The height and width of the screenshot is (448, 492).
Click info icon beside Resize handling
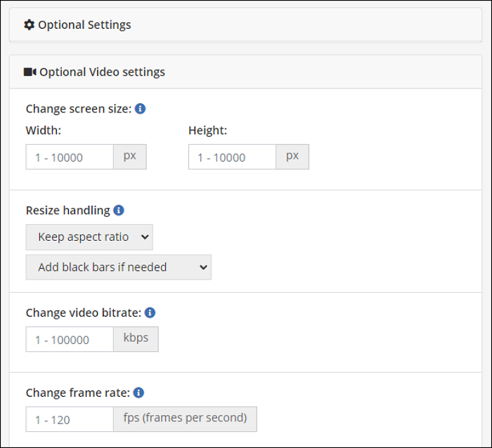tap(119, 210)
